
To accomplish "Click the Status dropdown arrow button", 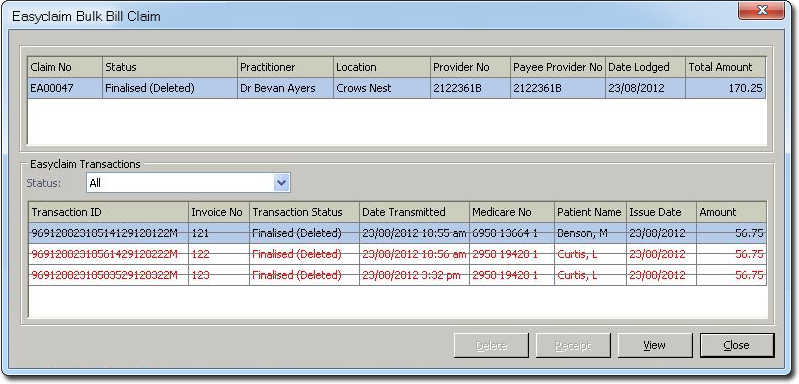I will 282,183.
